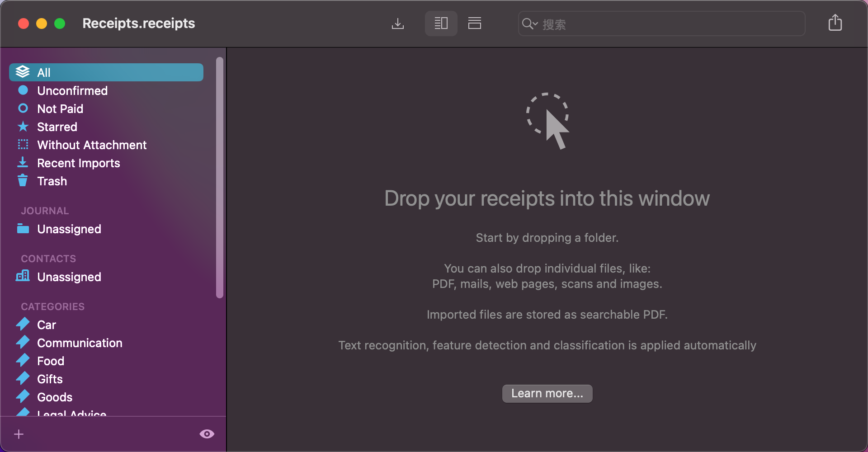Image resolution: width=868 pixels, height=452 pixels.
Task: Toggle sidebar visibility eye icon
Action: click(207, 434)
